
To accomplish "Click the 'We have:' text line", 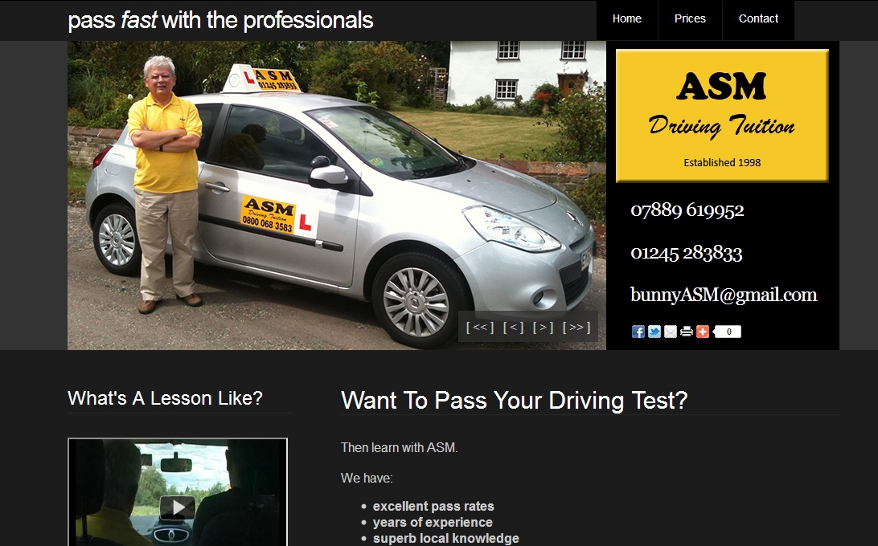I will click(367, 478).
